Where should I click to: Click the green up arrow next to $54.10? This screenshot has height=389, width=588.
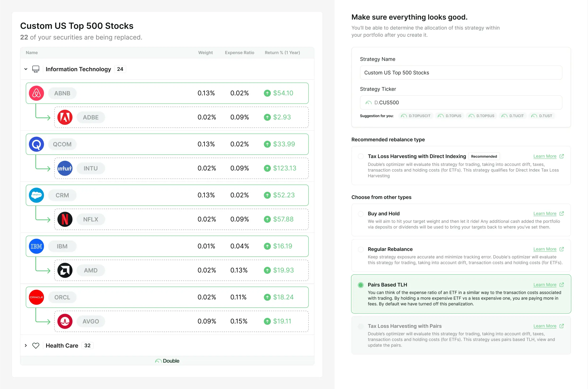(267, 93)
